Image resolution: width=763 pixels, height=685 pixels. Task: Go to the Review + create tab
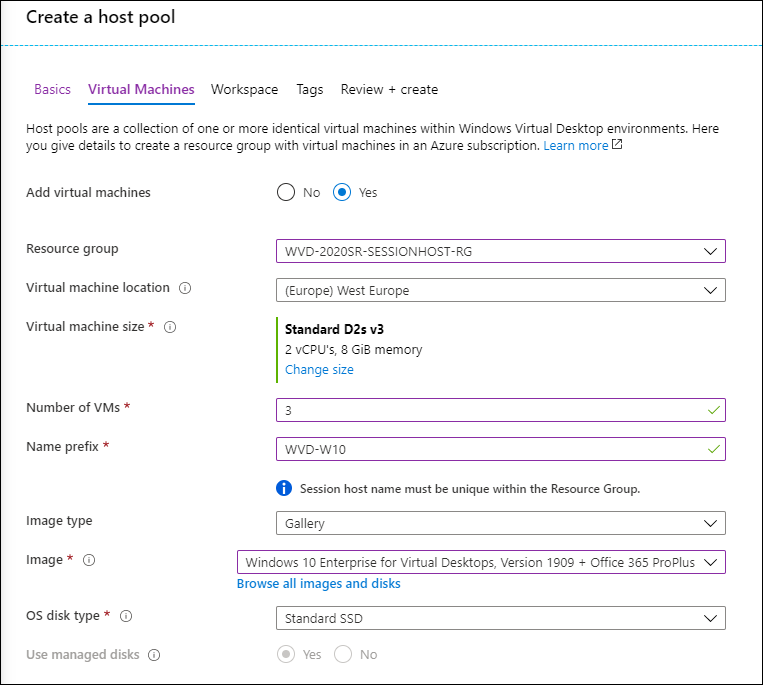pyautogui.click(x=389, y=90)
